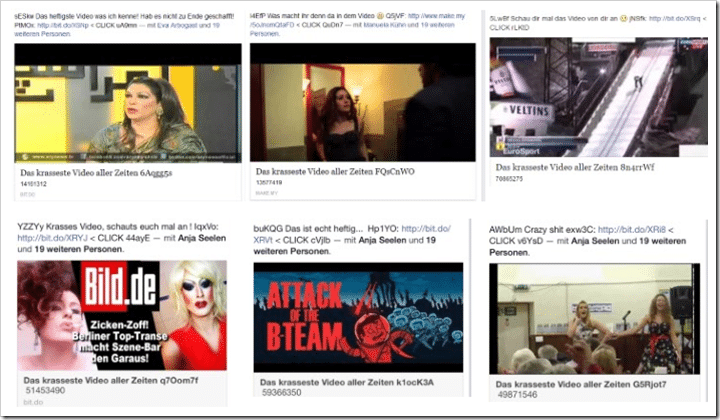Open the make.my link in the Manuela Kühn post
Image resolution: width=720 pixels, height=420 pixels.
click(357, 20)
